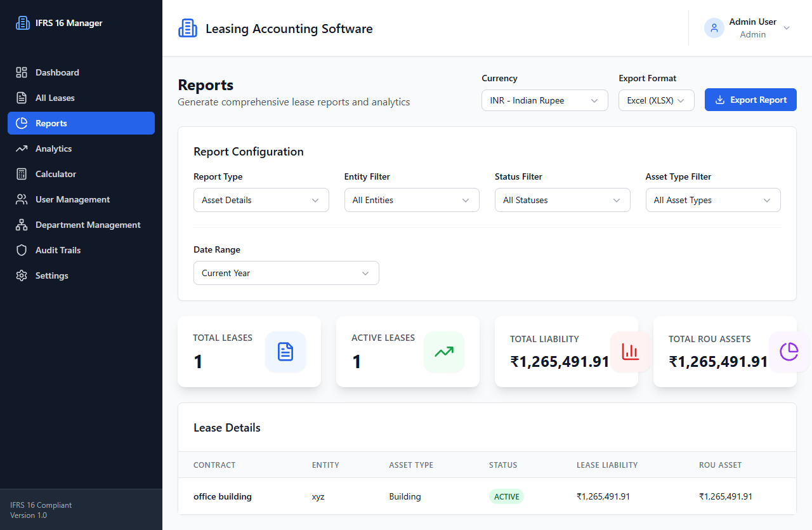This screenshot has height=530, width=812.
Task: Click the Report Configuration heading
Action: [x=249, y=152]
